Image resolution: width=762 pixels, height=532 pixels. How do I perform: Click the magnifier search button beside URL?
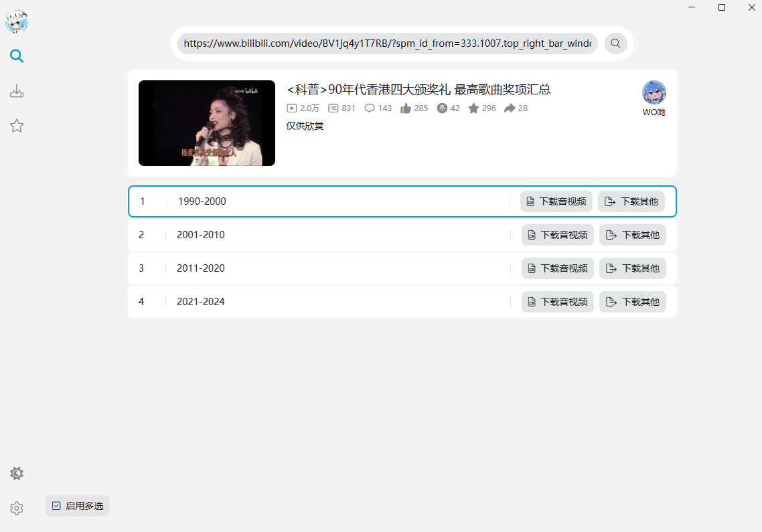(616, 43)
